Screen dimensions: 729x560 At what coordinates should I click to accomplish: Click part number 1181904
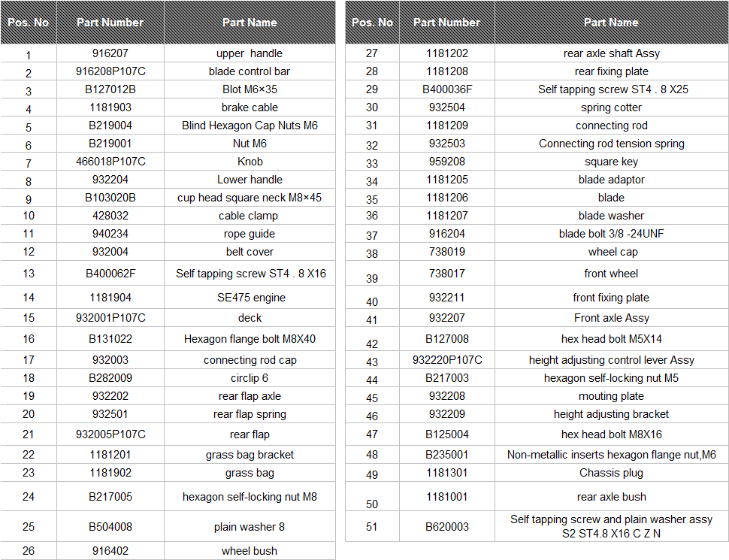[110, 297]
